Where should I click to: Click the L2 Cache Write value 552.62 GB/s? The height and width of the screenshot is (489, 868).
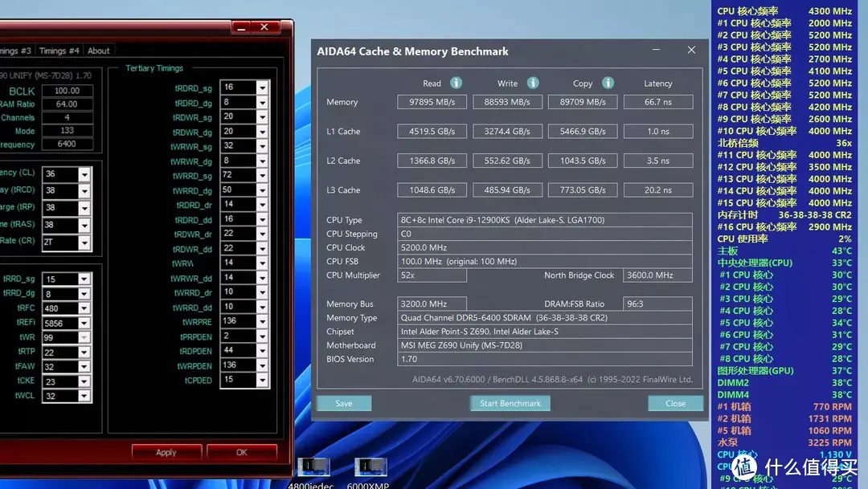(507, 161)
